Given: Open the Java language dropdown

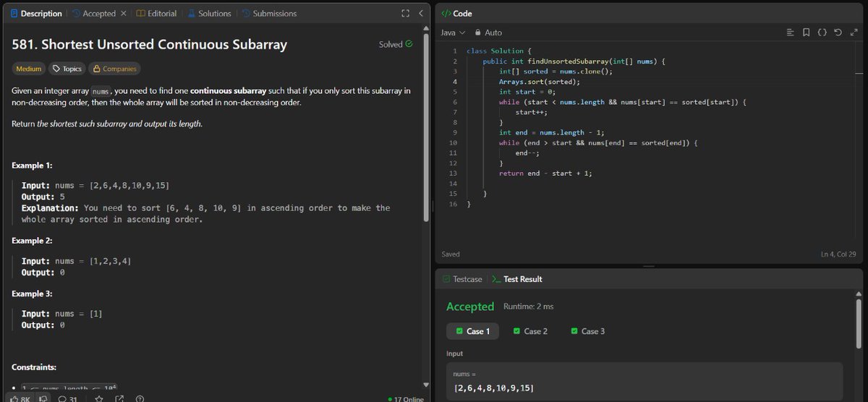Looking at the screenshot, I should tap(453, 33).
